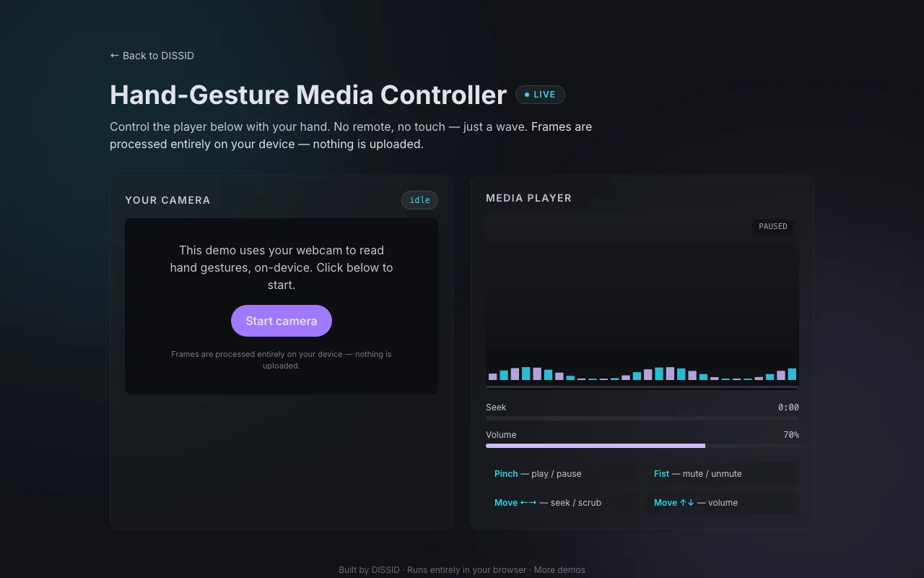
Task: Open the DISSID footer link
Action: tap(385, 570)
